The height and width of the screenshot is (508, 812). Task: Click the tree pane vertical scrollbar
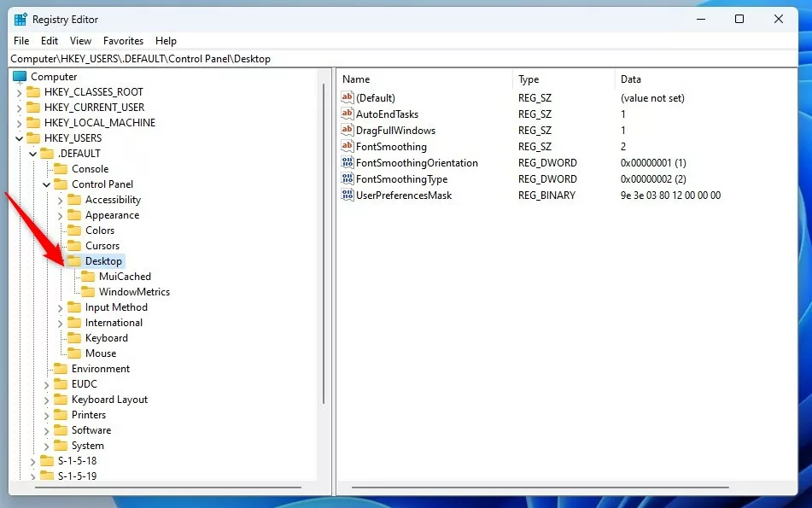tap(324, 243)
